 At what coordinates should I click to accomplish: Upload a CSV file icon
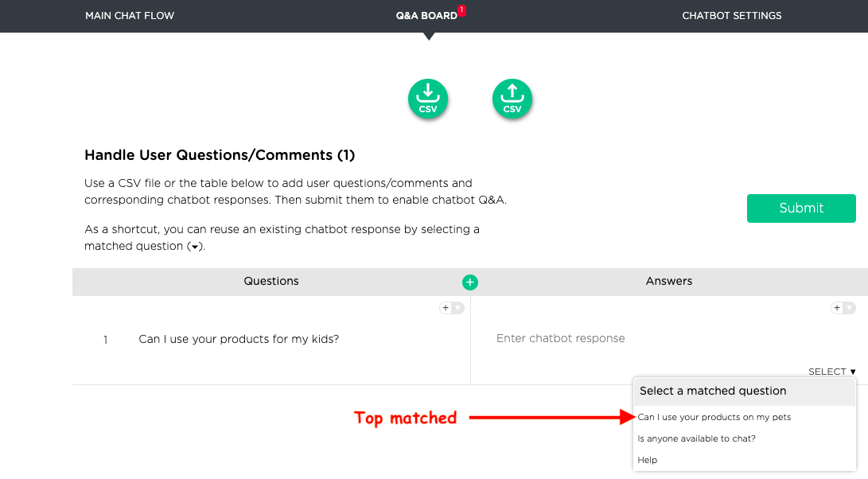coord(512,99)
